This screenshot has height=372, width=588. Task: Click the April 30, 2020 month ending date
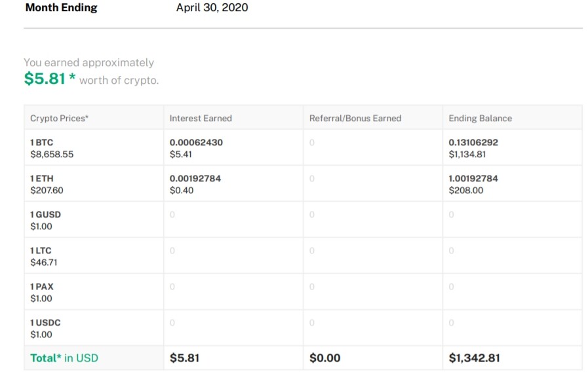tap(212, 7)
